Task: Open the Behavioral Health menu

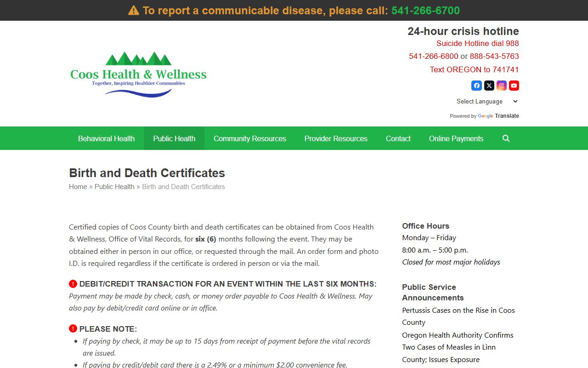Action: point(106,138)
